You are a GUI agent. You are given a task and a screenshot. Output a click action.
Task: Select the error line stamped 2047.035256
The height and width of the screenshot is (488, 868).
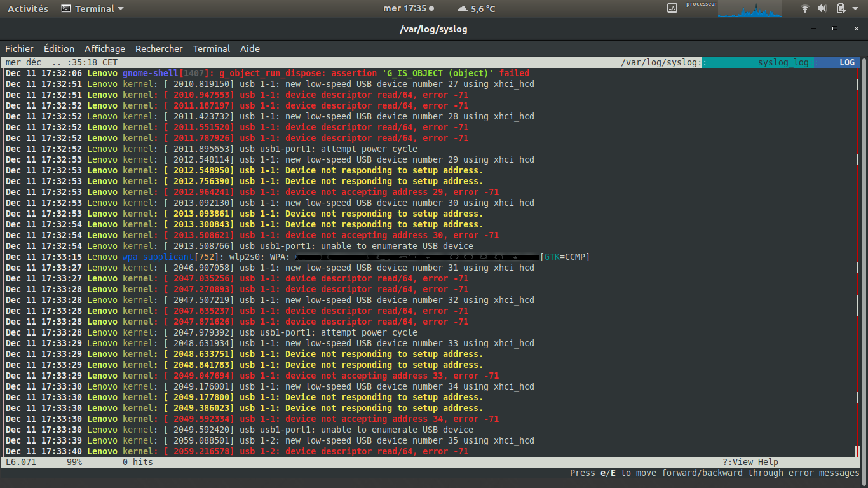click(x=237, y=278)
